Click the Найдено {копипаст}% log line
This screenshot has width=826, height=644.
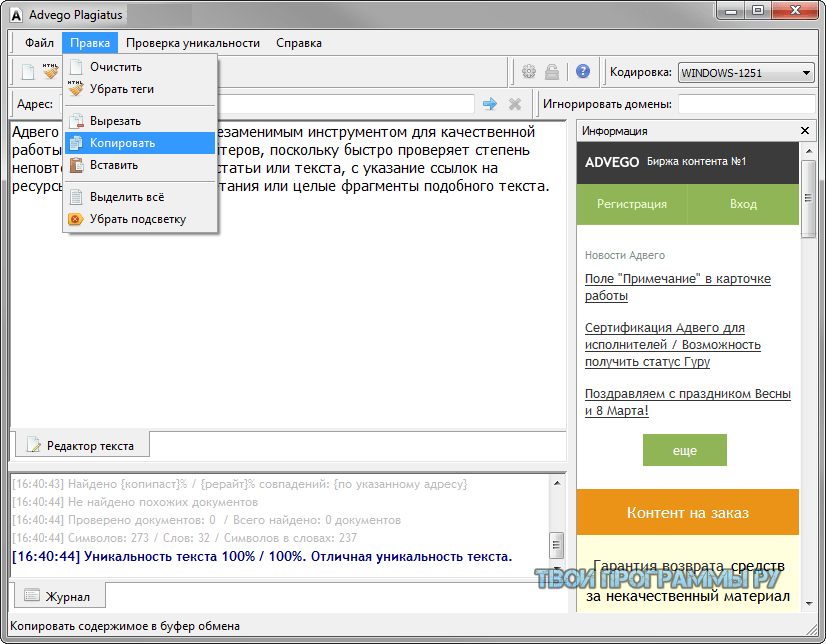(240, 484)
